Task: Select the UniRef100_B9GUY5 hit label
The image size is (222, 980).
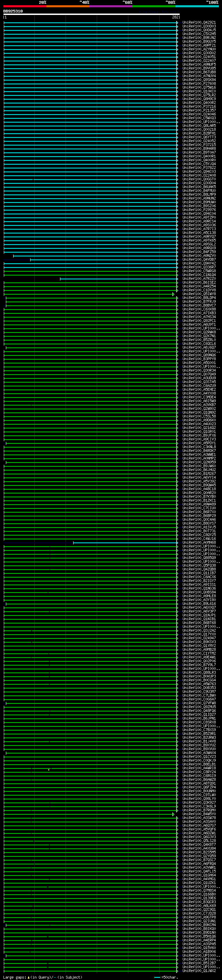Action: pos(199,41)
